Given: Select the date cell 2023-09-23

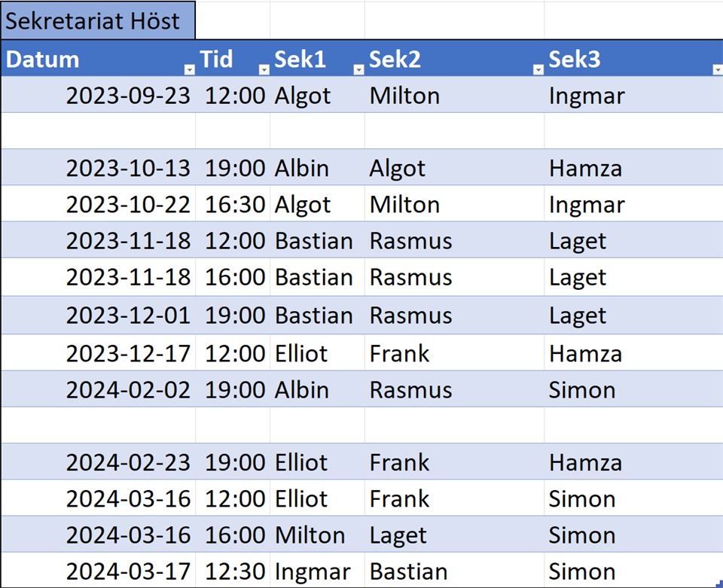Looking at the screenshot, I should click(x=128, y=96).
